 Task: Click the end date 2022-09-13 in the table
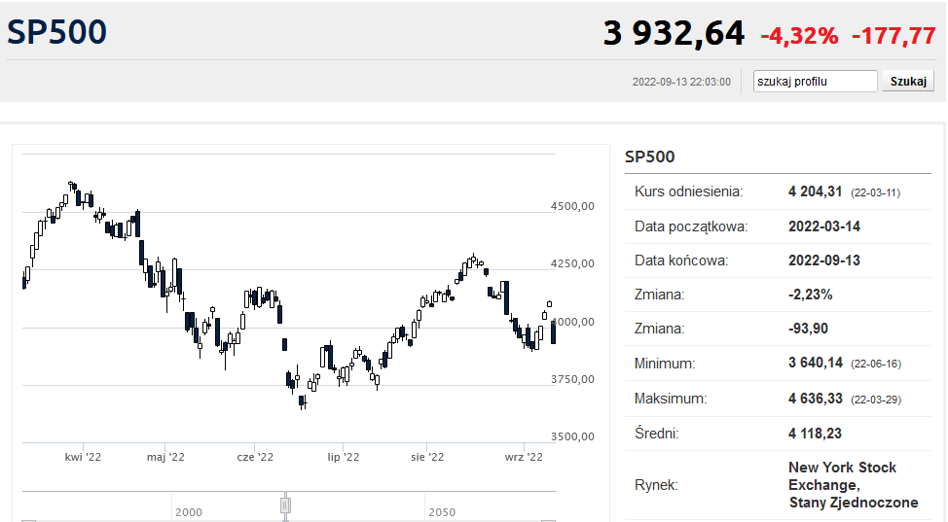(x=824, y=261)
